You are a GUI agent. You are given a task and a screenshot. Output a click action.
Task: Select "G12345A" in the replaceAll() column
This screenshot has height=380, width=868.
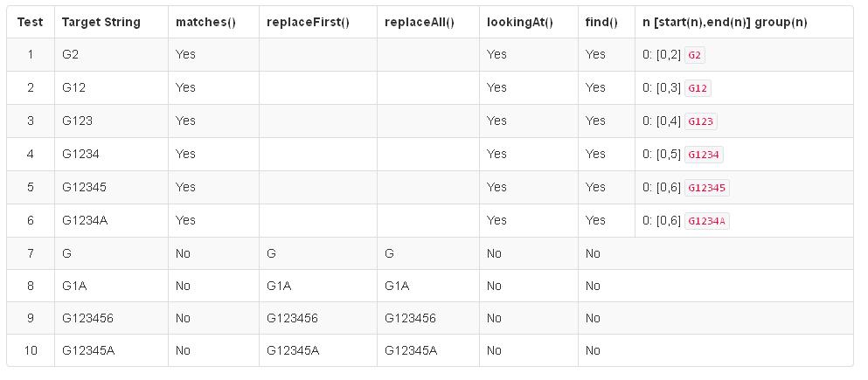pyautogui.click(x=411, y=351)
